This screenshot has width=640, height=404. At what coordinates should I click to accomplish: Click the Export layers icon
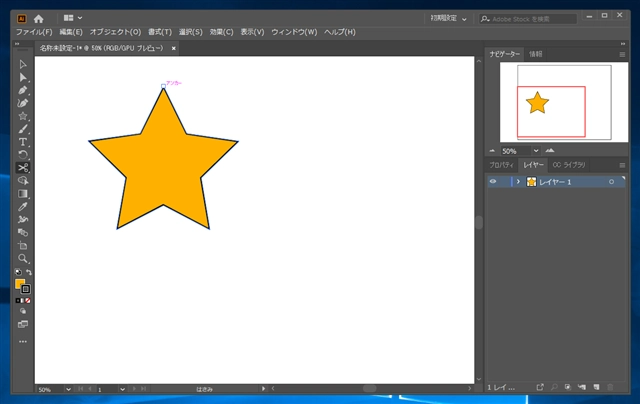point(540,387)
